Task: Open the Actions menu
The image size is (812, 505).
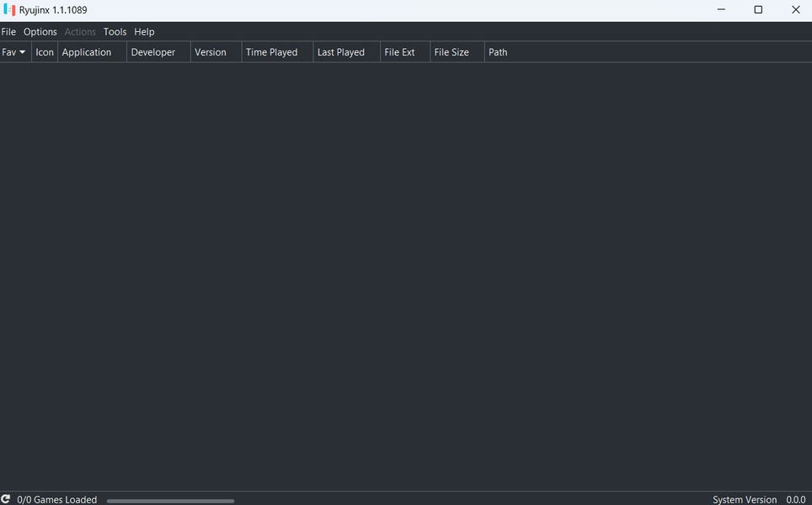Action: pos(80,32)
